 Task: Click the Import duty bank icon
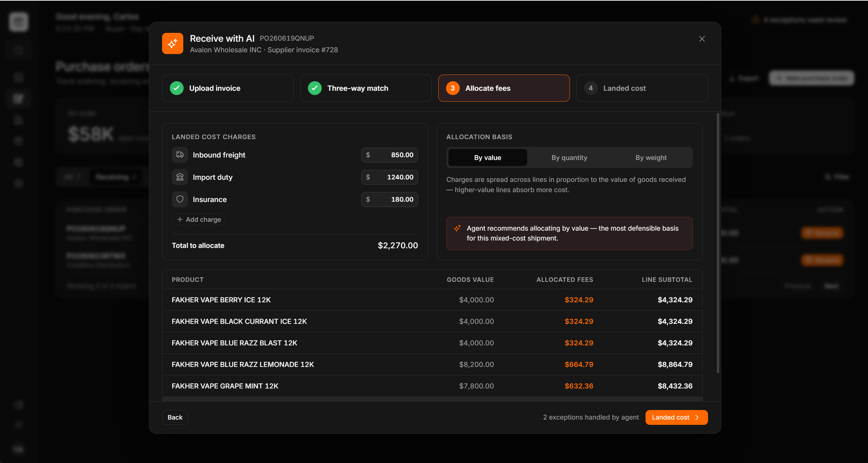[x=180, y=177]
